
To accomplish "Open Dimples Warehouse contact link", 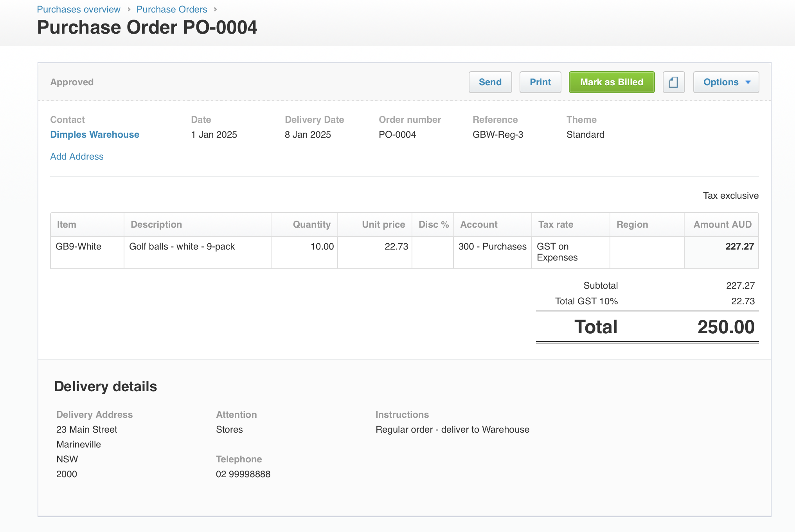I will [95, 135].
